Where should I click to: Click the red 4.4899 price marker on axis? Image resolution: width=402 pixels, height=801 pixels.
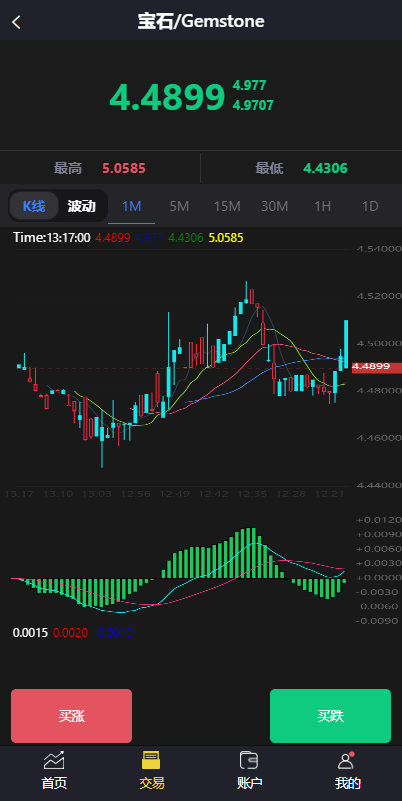coord(377,366)
